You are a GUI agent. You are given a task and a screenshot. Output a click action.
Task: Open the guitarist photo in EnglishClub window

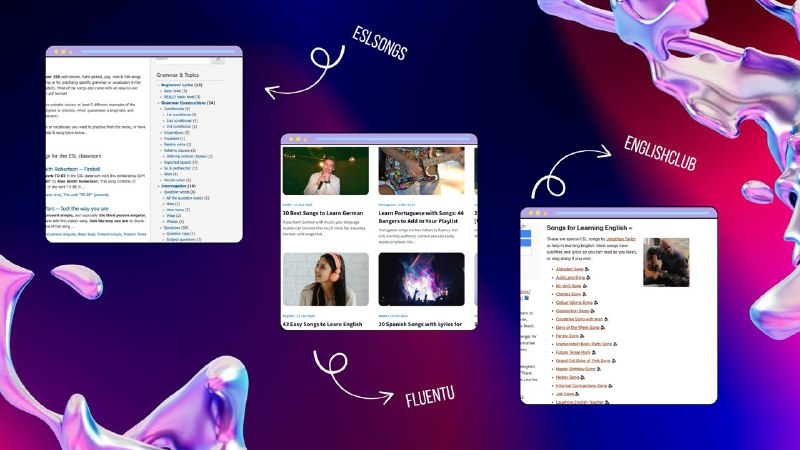click(666, 262)
